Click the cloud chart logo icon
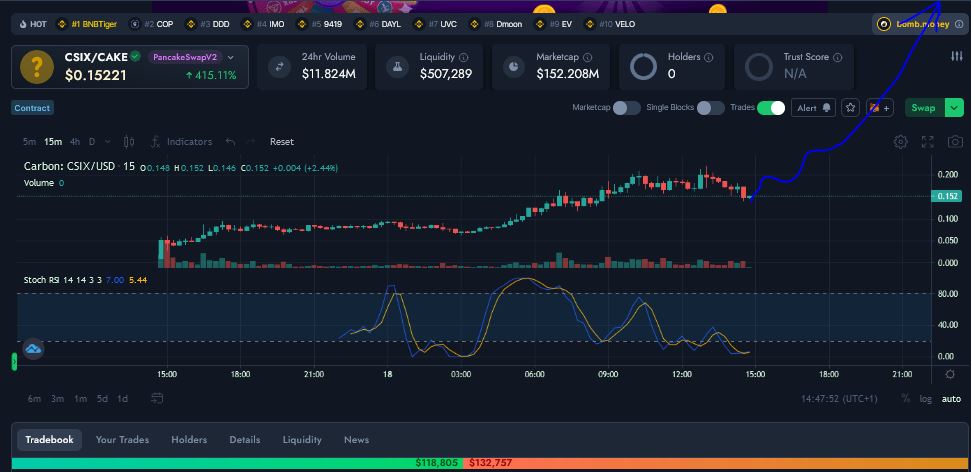971x472 pixels. (33, 349)
